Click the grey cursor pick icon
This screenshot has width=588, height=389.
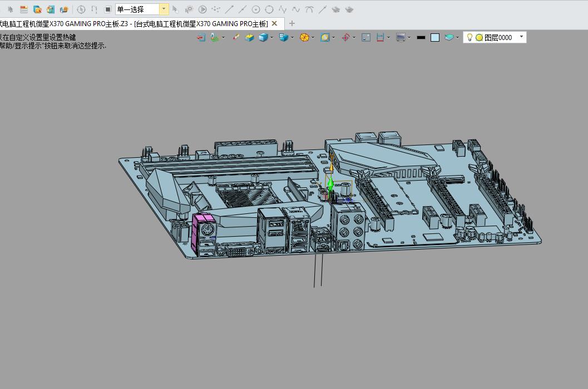(x=175, y=9)
